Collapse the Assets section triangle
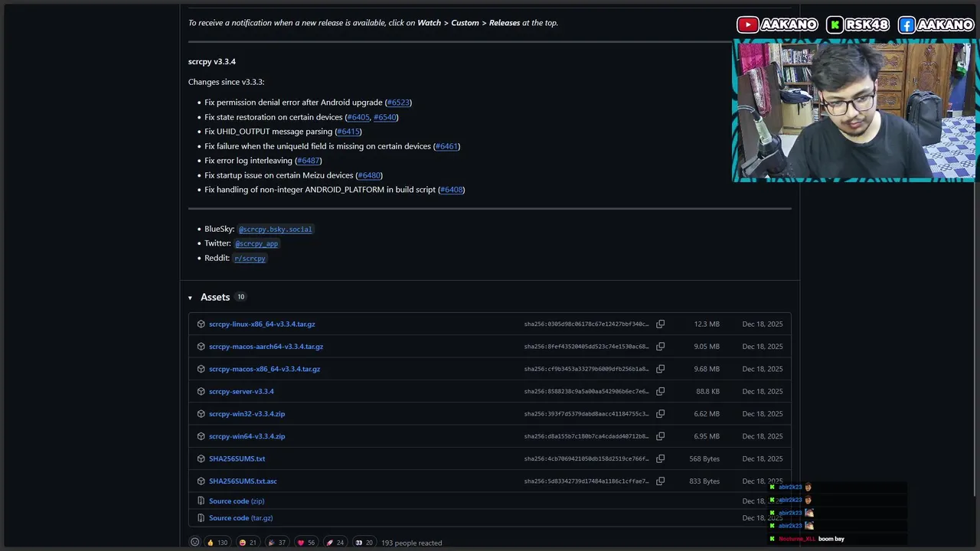Viewport: 980px width, 551px height. pos(190,298)
